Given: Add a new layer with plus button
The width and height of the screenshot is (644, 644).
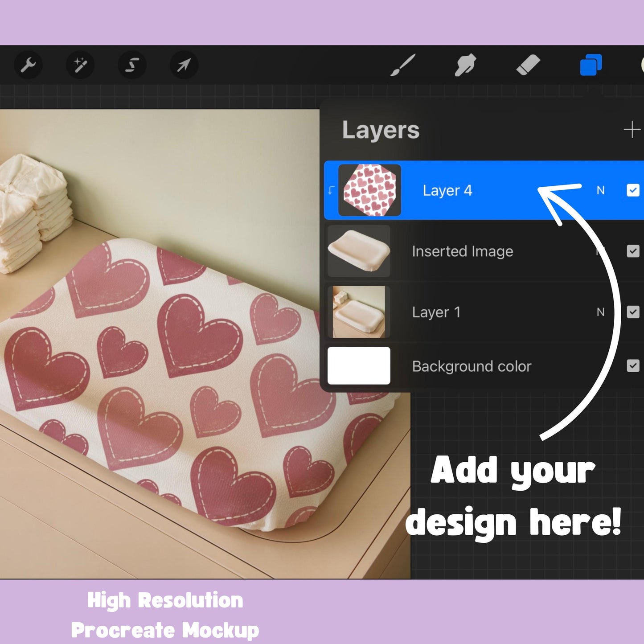Looking at the screenshot, I should pos(632,130).
